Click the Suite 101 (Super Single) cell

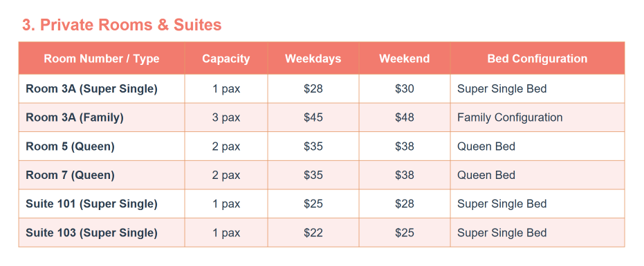pyautogui.click(x=102, y=204)
